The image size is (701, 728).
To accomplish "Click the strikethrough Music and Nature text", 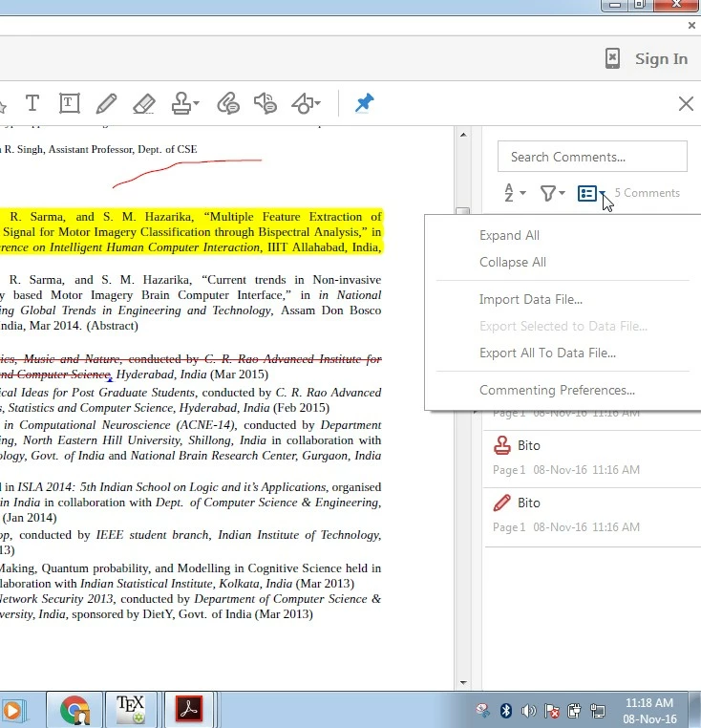I will (190, 366).
